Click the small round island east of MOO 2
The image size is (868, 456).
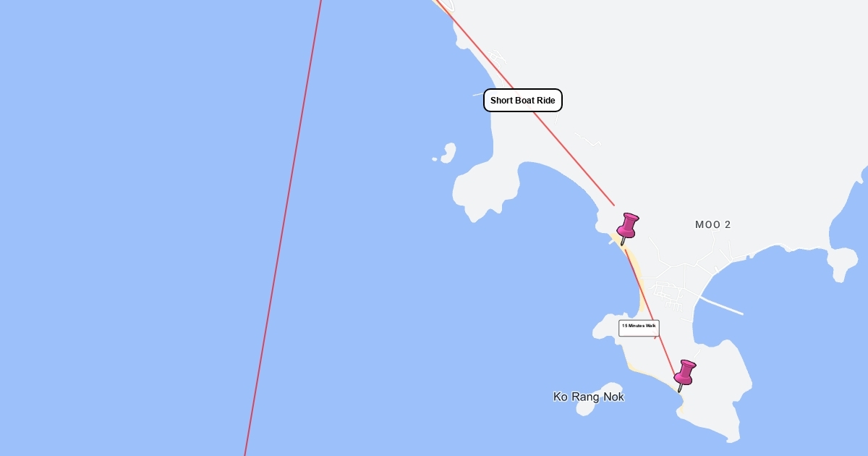843,263
